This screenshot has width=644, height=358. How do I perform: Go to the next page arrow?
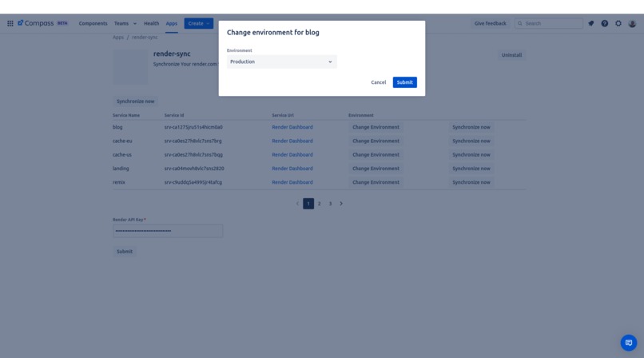(x=341, y=204)
